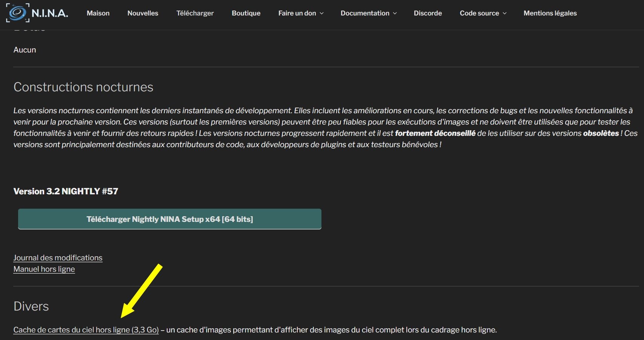Expand the Documentation dropdown chevron

395,13
